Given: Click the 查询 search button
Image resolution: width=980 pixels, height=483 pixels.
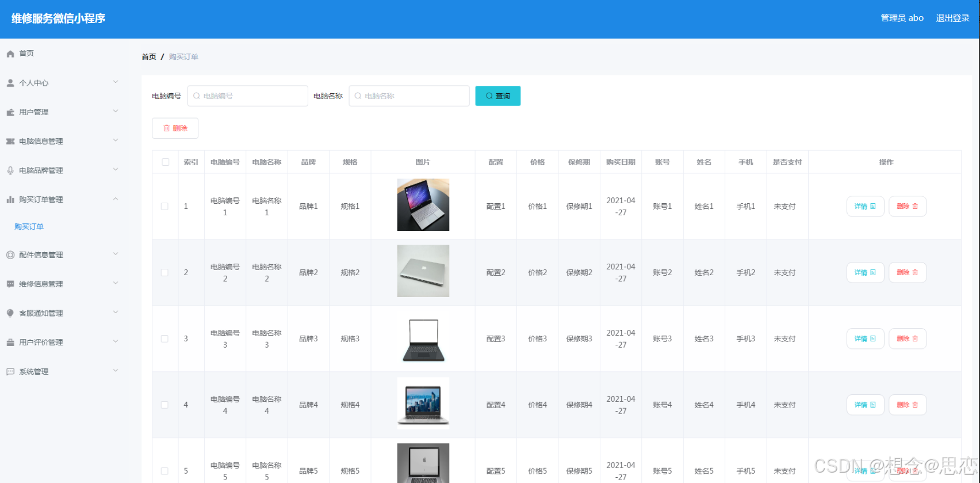Looking at the screenshot, I should (x=498, y=96).
